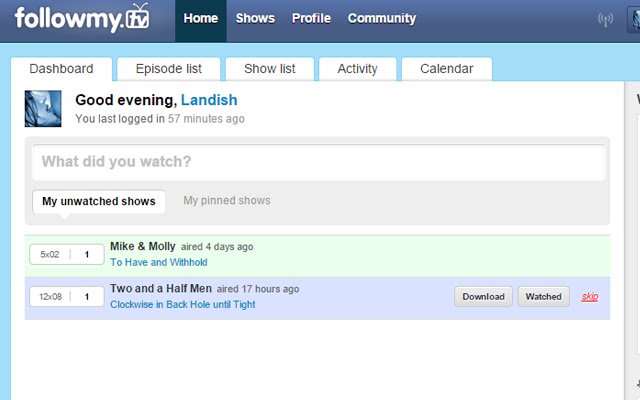The height and width of the screenshot is (400, 640).
Task: Select the Dashboard tab
Action: pyautogui.click(x=61, y=69)
